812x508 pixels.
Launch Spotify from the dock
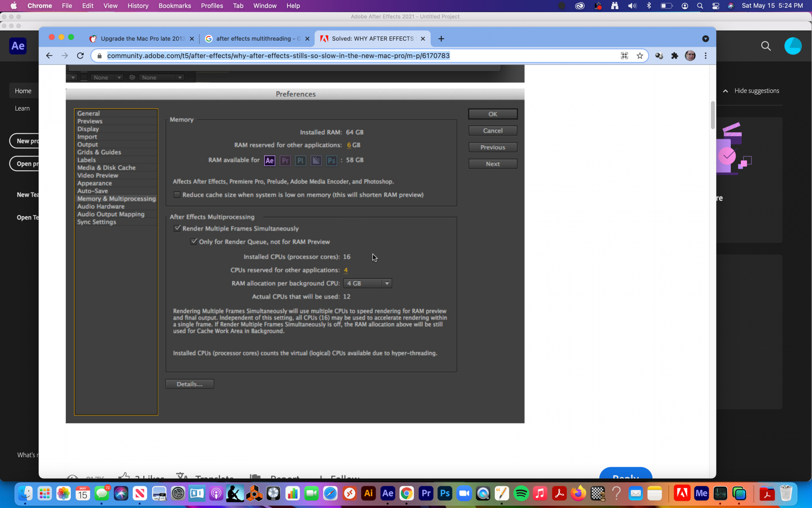(x=521, y=494)
